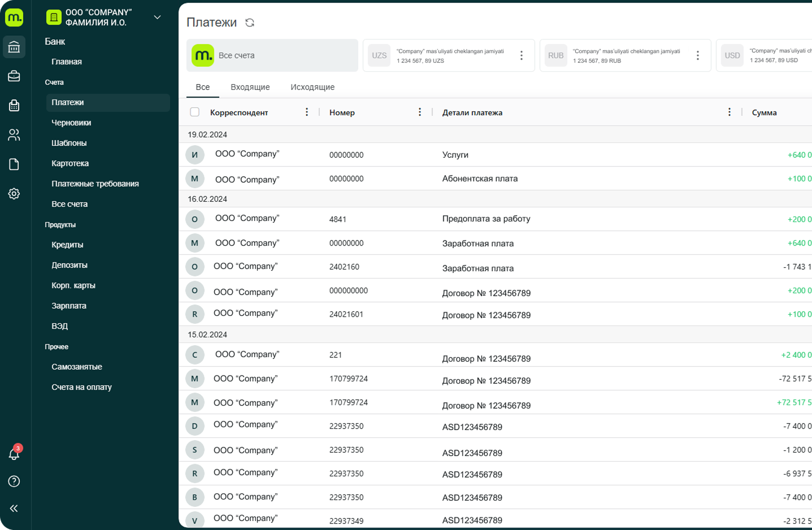Open Самозанятые in the sidebar
This screenshot has width=812, height=530.
[x=77, y=367]
